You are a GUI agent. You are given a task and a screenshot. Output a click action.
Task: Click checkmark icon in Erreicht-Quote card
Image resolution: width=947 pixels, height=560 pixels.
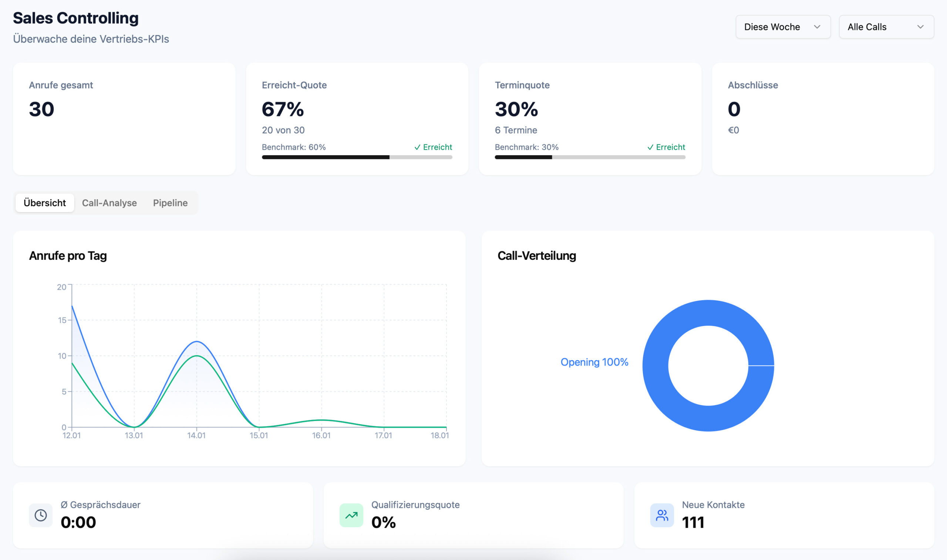pyautogui.click(x=417, y=147)
